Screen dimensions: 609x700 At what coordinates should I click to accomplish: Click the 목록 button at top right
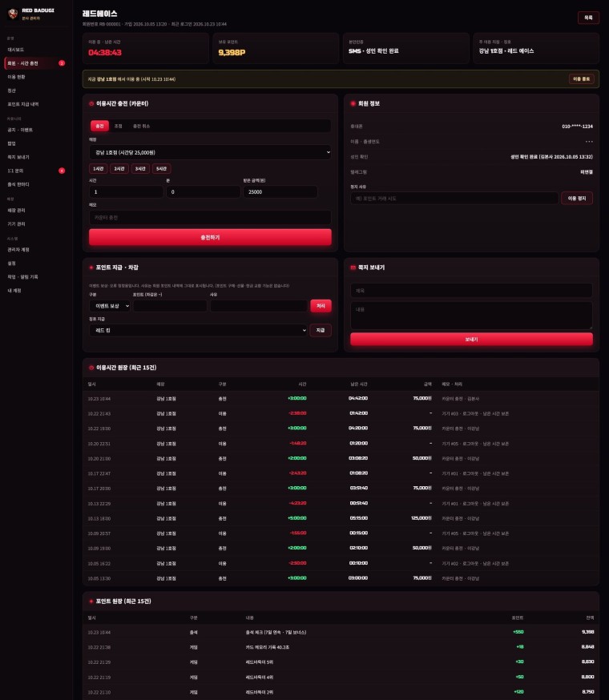coord(588,18)
